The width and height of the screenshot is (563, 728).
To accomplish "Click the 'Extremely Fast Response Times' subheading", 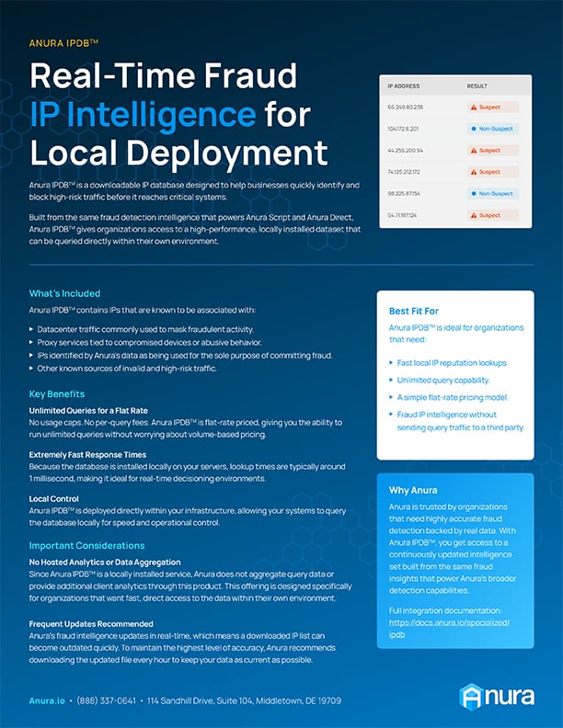I will (87, 454).
